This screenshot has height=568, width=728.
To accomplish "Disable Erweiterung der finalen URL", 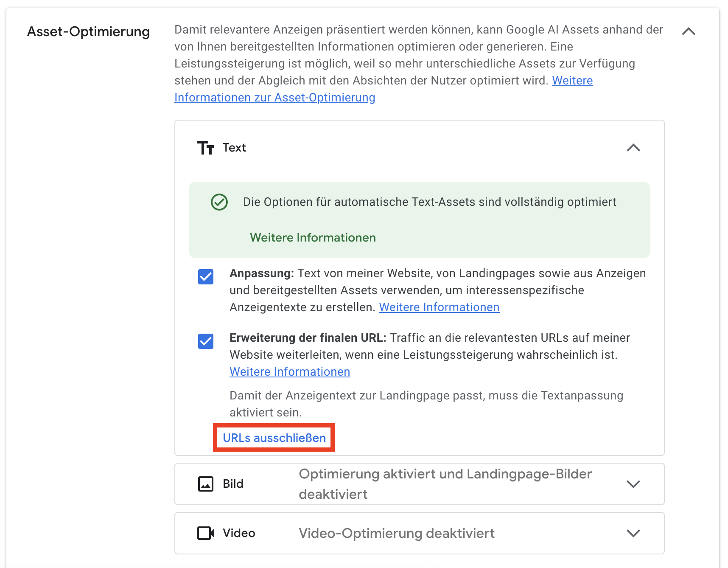I will (205, 342).
